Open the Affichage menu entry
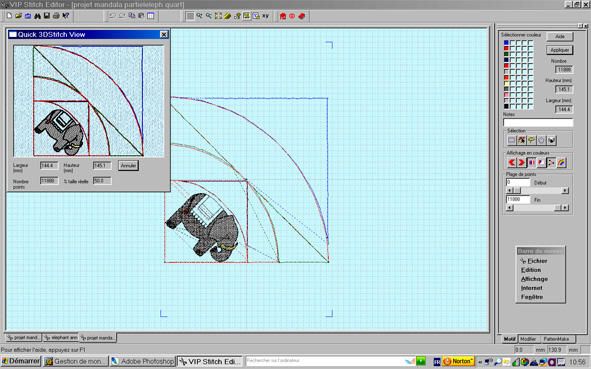This screenshot has height=369, width=591. (x=534, y=279)
